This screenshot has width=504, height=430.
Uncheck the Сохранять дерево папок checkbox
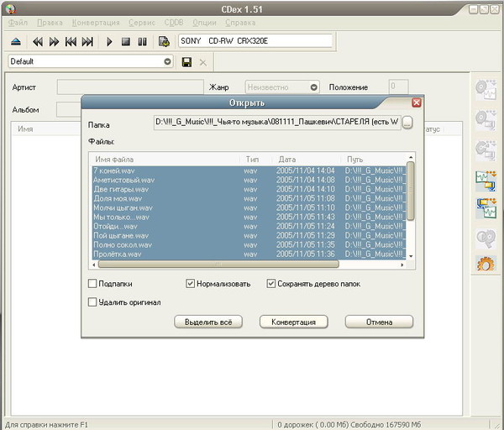click(x=271, y=284)
